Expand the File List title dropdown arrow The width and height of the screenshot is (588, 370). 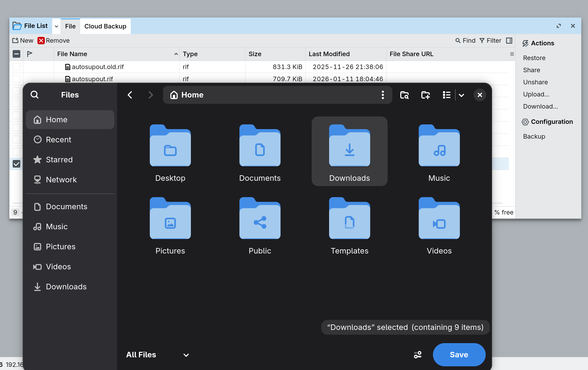point(56,26)
